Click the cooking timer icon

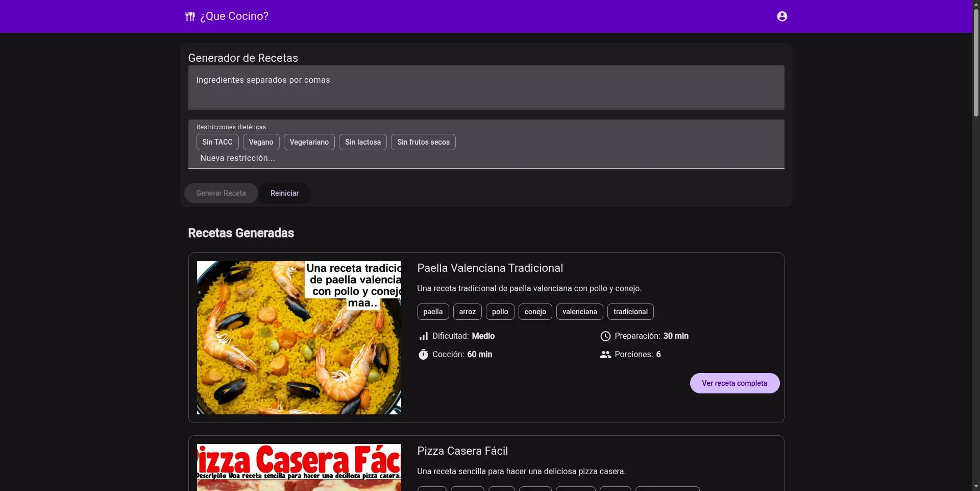[x=423, y=355]
